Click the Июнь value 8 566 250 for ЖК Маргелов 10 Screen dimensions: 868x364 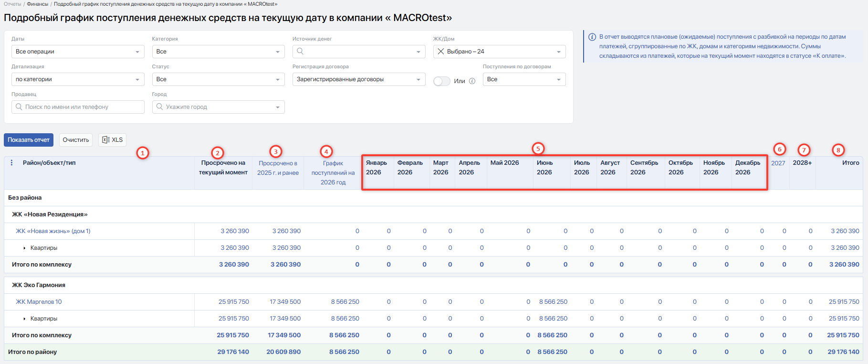click(x=554, y=302)
